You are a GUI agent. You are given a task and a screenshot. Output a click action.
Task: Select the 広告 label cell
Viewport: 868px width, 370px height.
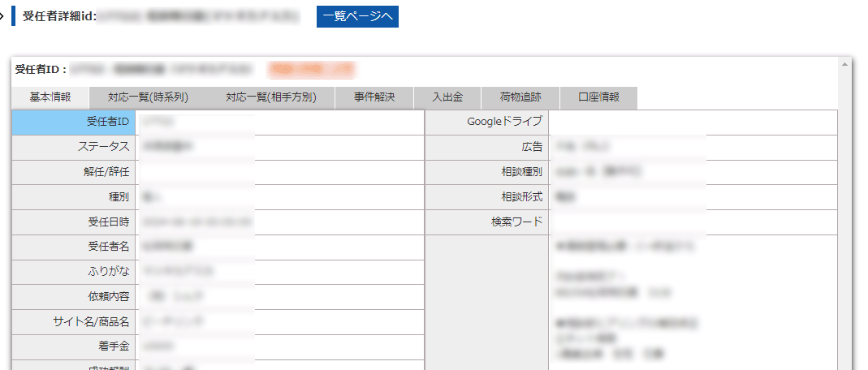[x=487, y=147]
